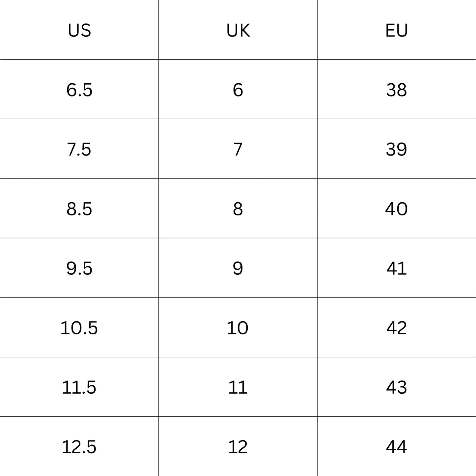Select the UK 11 cell
Image resolution: width=476 pixels, height=476 pixels.
coord(238,387)
